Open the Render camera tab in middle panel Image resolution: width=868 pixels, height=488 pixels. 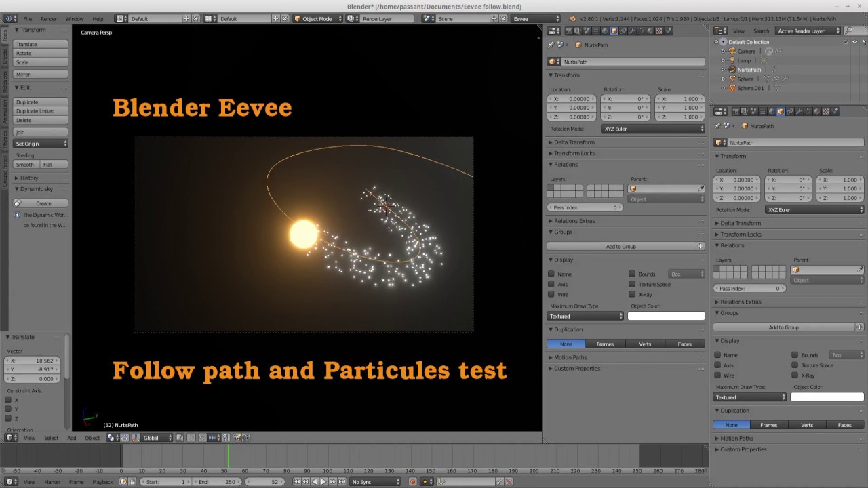point(569,30)
